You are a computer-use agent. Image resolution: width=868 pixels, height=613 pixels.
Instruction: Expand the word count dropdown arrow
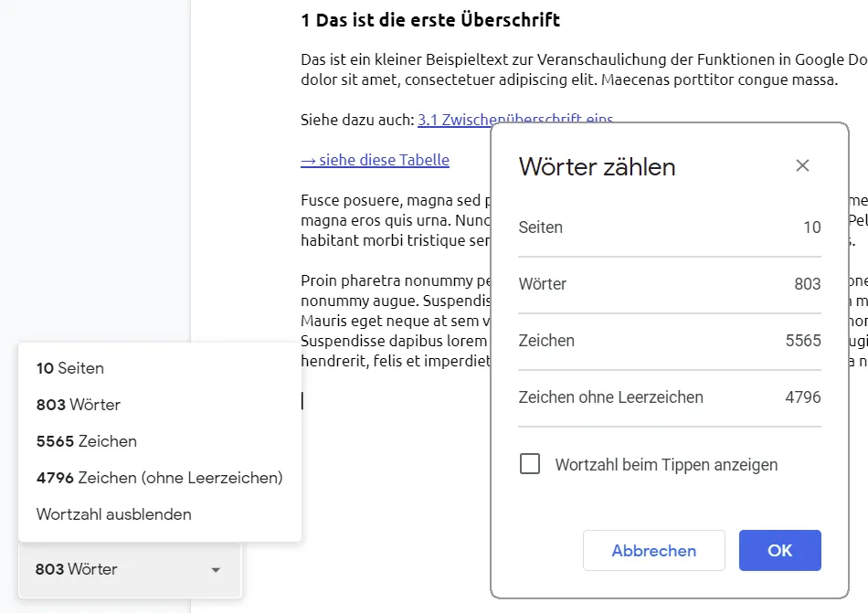[x=216, y=570]
